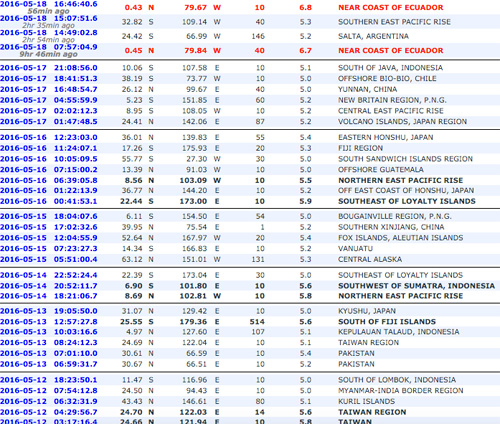Open the 2016-05-14 20:52:11.7 Sumatra event

[49, 286]
